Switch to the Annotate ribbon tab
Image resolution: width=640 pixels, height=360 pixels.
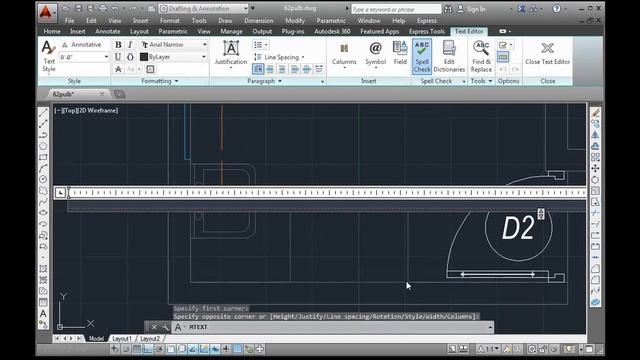coord(107,31)
